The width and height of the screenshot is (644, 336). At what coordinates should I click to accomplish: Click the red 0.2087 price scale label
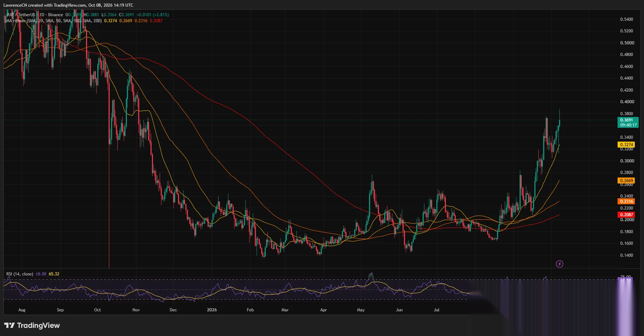click(x=626, y=215)
